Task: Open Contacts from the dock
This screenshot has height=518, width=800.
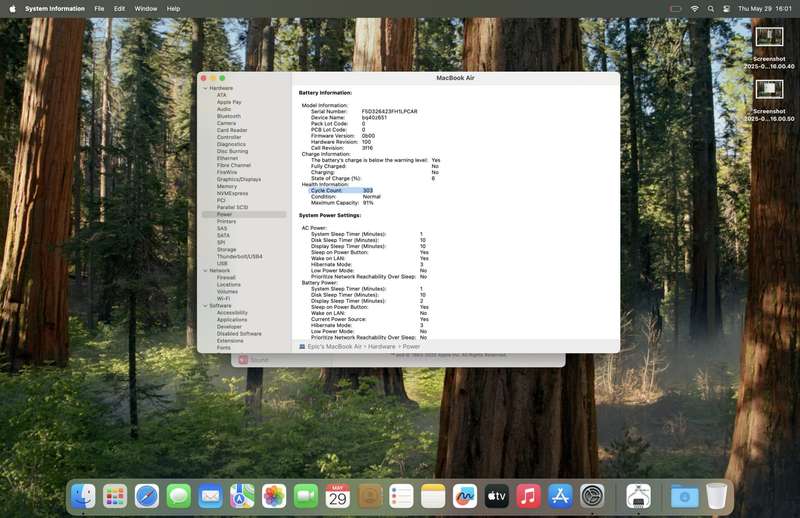Action: (x=369, y=496)
